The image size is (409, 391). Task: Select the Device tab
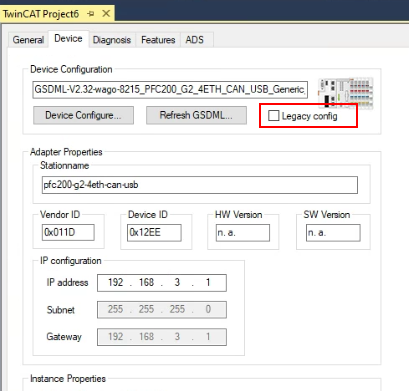point(68,39)
